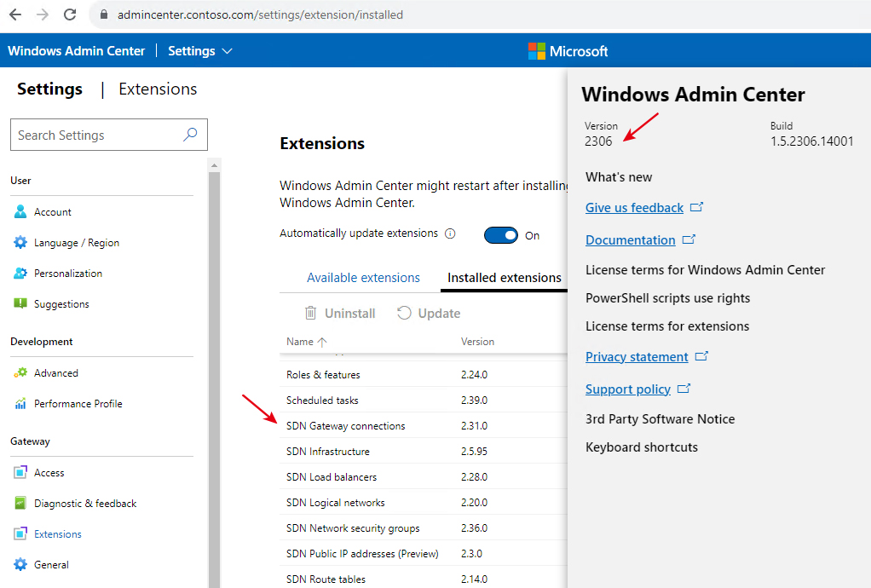Switch to the Available extensions tab
The image size is (871, 588).
pos(363,278)
